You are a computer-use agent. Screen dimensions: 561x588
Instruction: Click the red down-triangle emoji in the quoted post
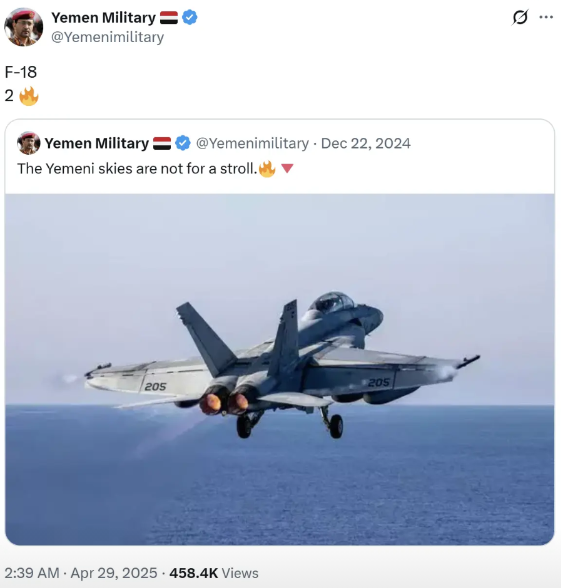point(287,169)
